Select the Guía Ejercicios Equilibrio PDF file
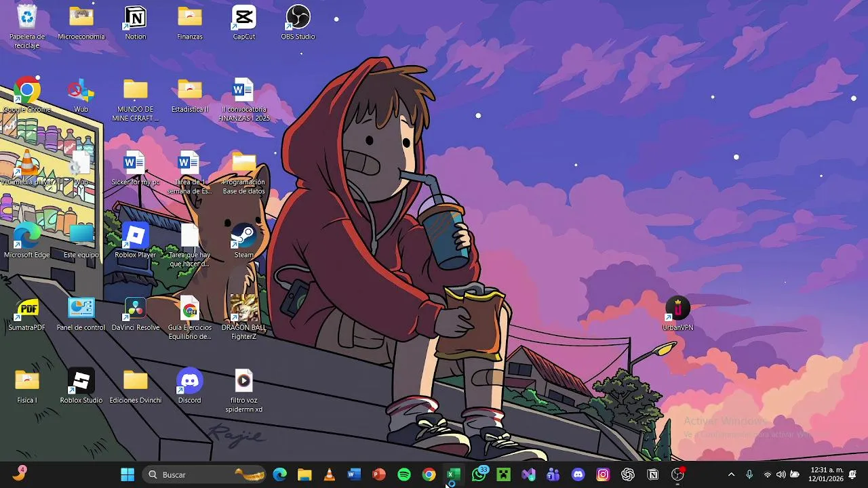Image resolution: width=868 pixels, height=488 pixels. point(190,317)
